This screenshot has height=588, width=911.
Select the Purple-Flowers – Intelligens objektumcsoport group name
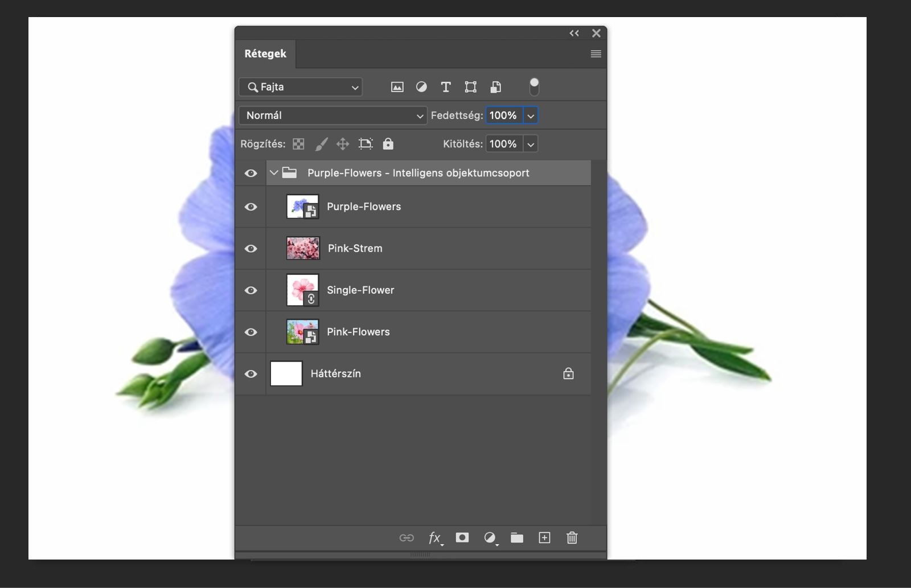[418, 172]
